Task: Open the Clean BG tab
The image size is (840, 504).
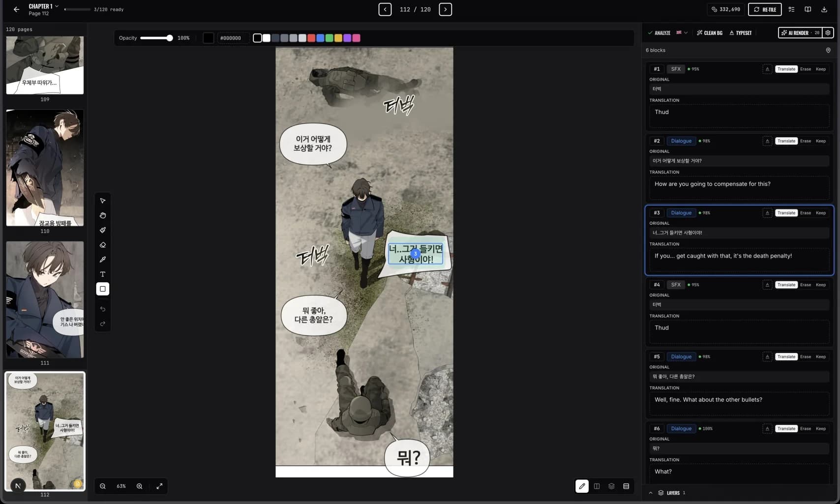Action: 710,33
